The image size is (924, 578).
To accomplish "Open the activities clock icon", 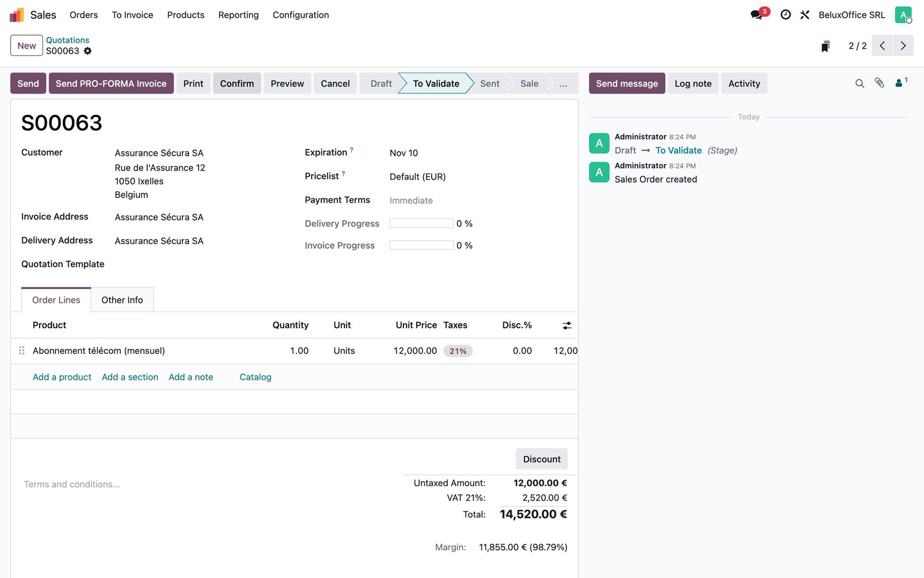I will pos(785,15).
